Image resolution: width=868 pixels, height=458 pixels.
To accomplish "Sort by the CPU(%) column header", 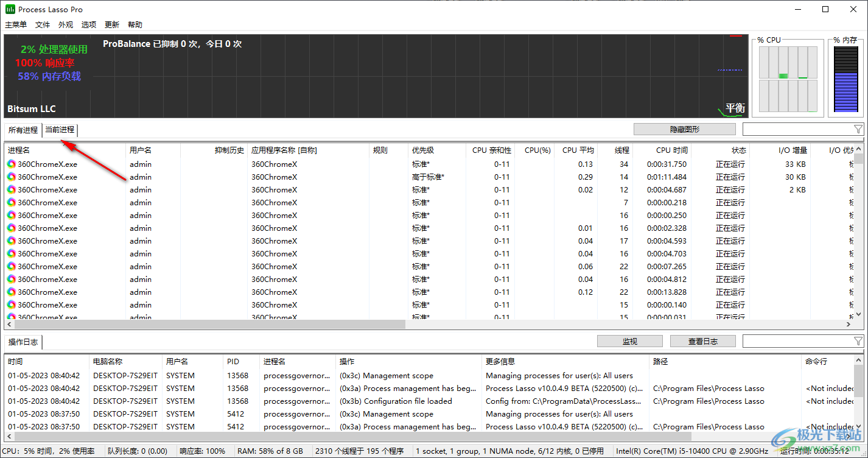I will (x=534, y=150).
